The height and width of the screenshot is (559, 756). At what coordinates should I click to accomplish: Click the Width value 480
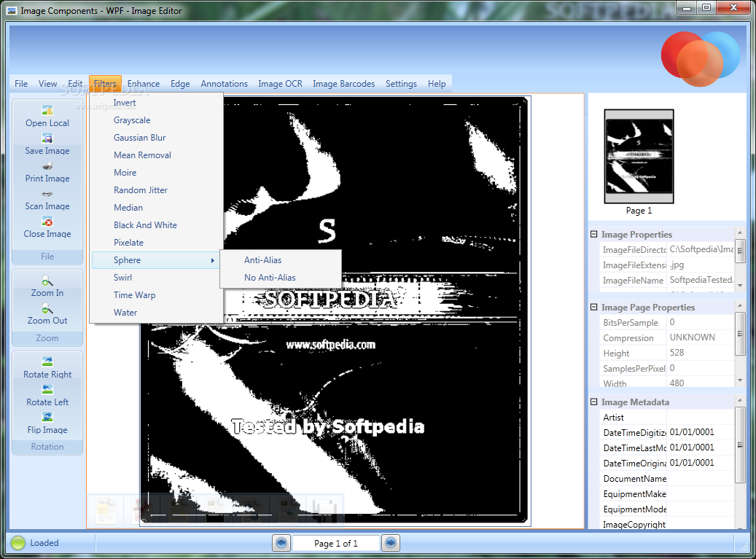[677, 383]
